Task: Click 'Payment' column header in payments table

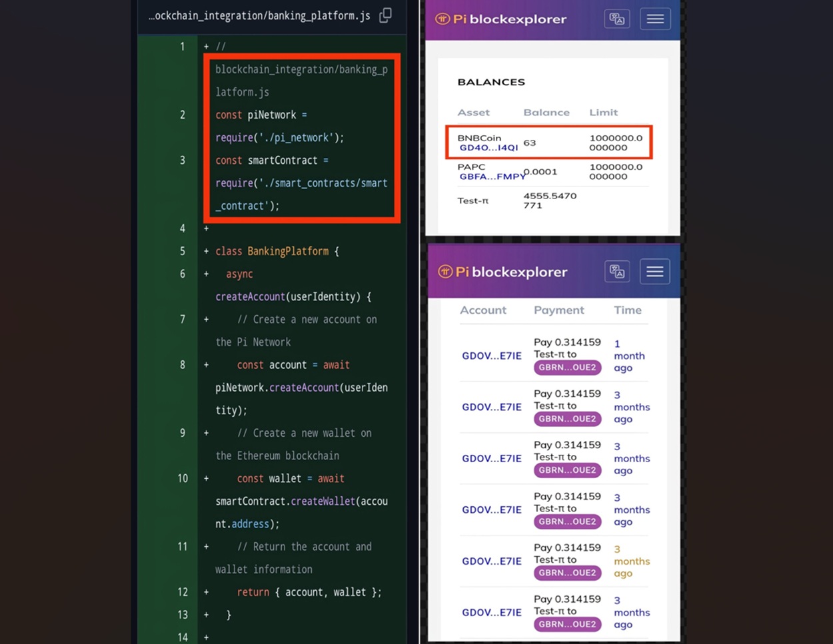Action: [x=558, y=310]
